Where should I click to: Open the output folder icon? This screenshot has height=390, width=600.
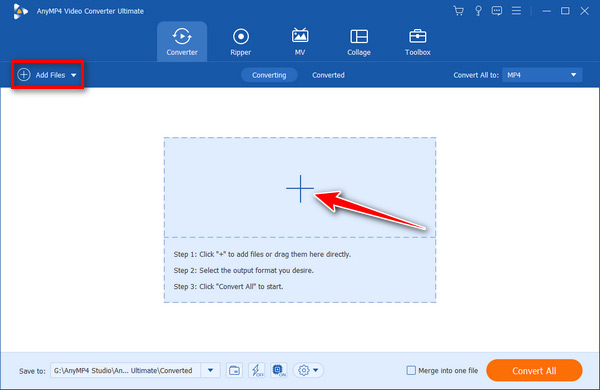(234, 370)
